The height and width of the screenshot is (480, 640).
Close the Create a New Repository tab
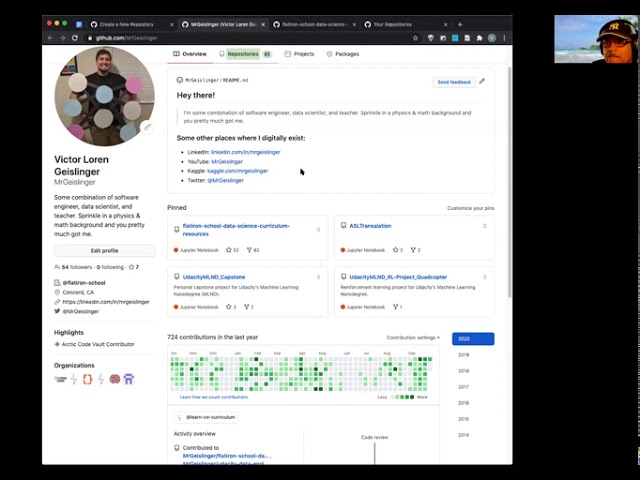click(172, 24)
